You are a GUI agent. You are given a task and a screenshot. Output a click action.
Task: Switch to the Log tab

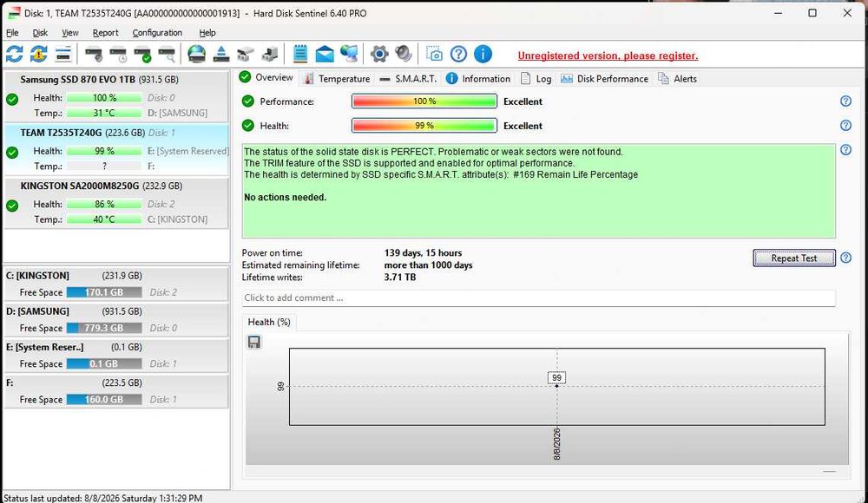(536, 79)
